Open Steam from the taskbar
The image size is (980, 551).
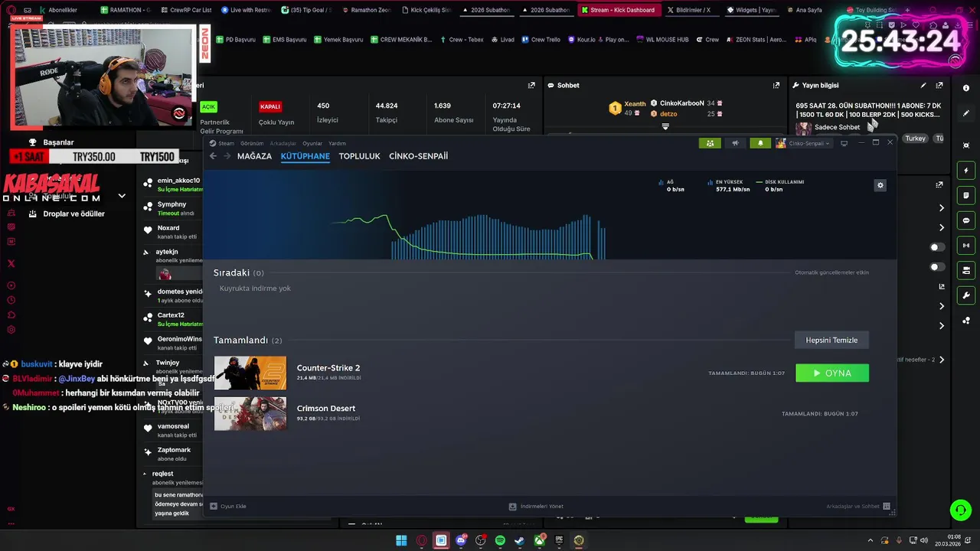pos(520,540)
